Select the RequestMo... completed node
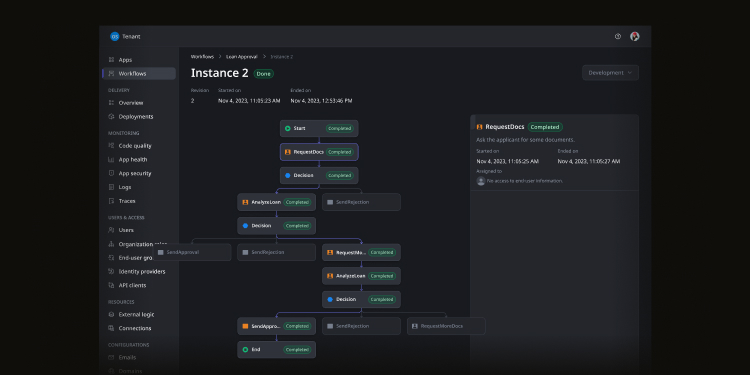The height and width of the screenshot is (375, 750). point(361,253)
